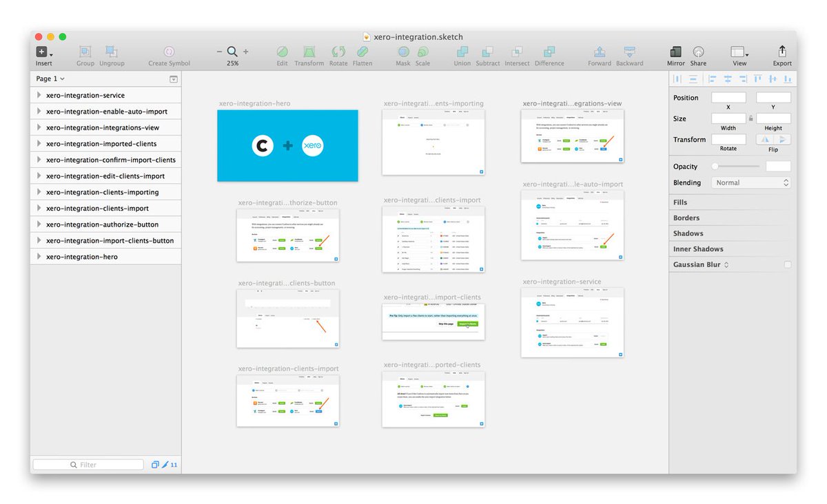Select the Transform tool icon

coord(309,52)
